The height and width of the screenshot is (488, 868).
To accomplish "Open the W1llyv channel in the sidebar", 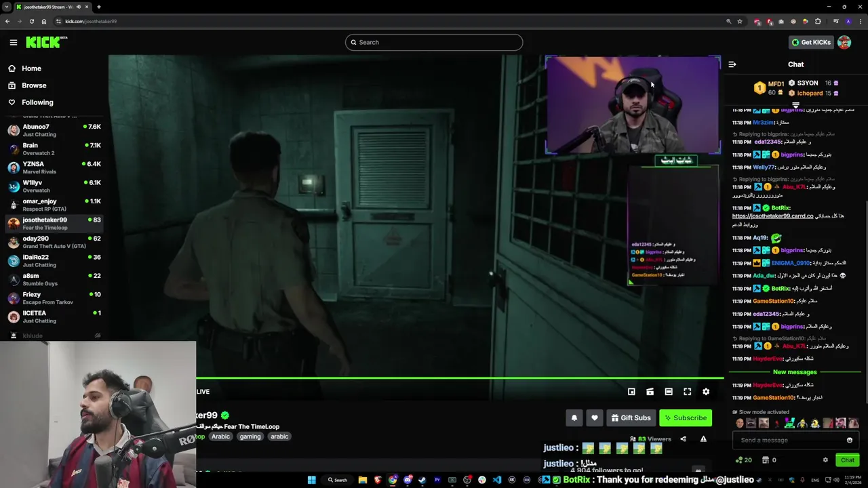I will click(54, 186).
